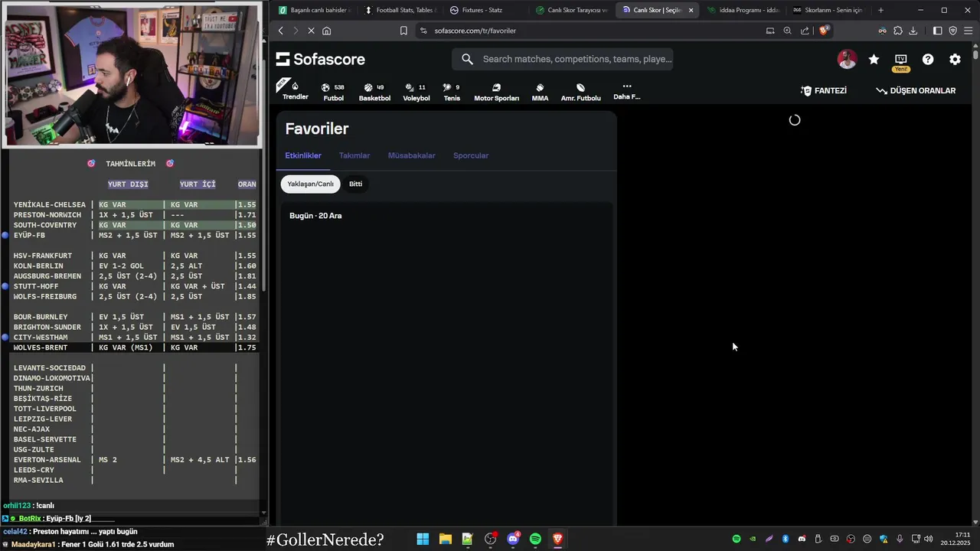This screenshot has height=551, width=980.
Task: Bookmark this page
Action: [403, 31]
